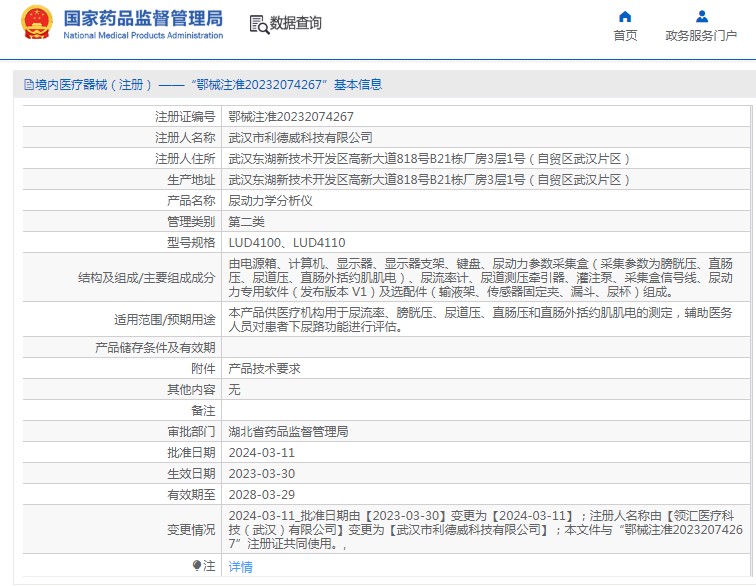The image size is (756, 586).
Task: Select product name 尿动力学分析仪 cell
Action: pyautogui.click(x=271, y=200)
